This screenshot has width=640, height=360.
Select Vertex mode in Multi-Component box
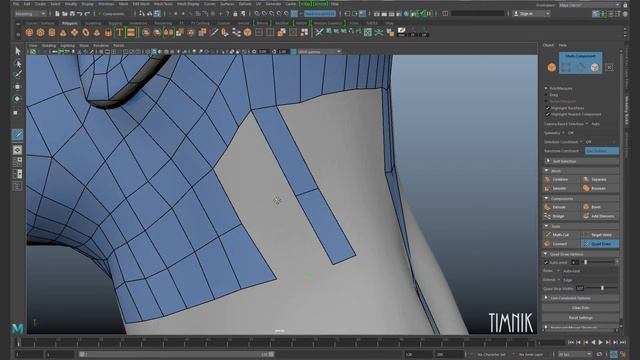click(566, 68)
